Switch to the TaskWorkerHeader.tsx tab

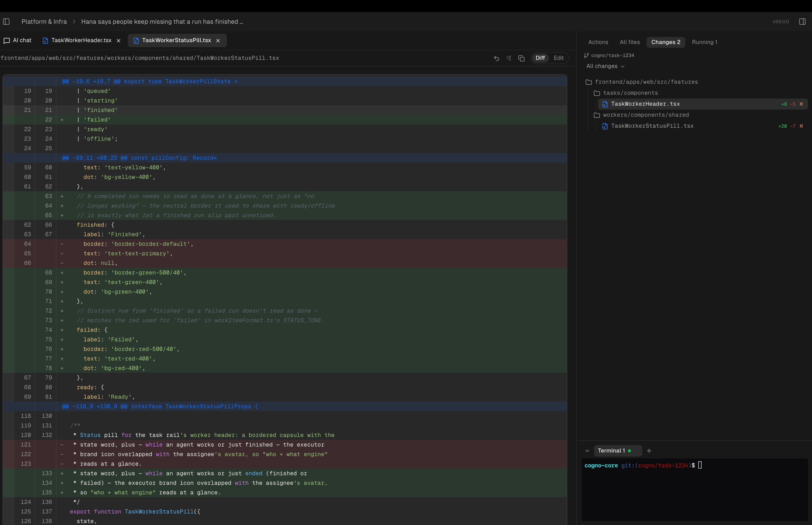point(82,41)
